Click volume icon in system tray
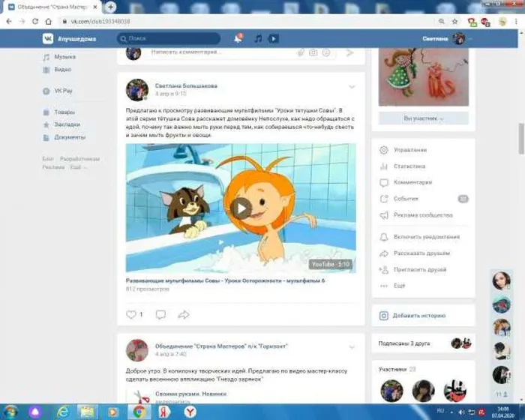Screen dimensions: 525x420 (x=461, y=412)
